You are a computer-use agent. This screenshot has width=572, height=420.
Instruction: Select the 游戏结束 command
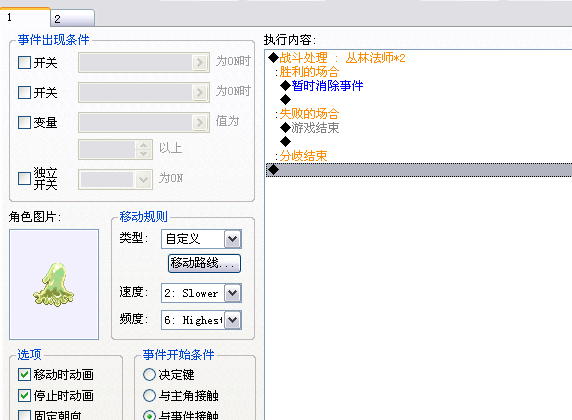tap(315, 128)
